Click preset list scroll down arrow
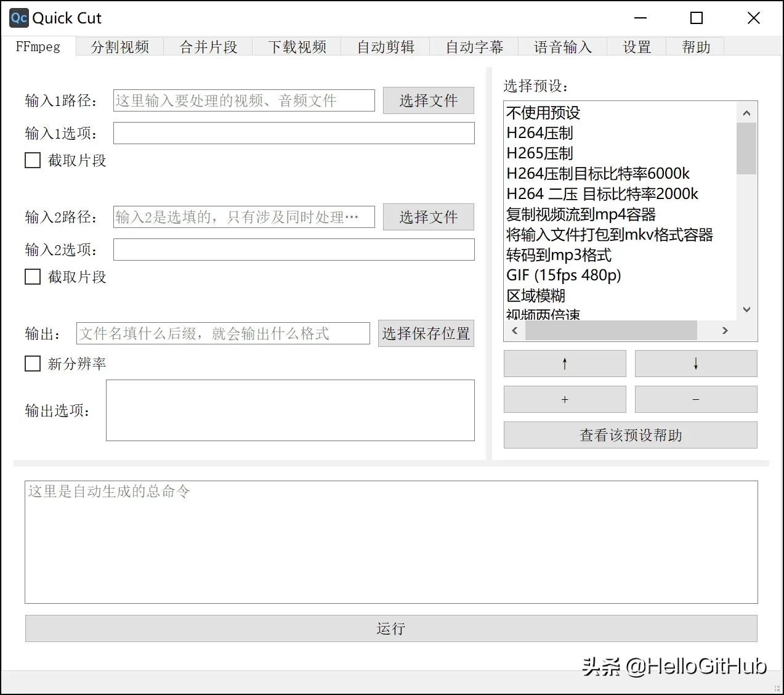This screenshot has width=784, height=695. 746,309
